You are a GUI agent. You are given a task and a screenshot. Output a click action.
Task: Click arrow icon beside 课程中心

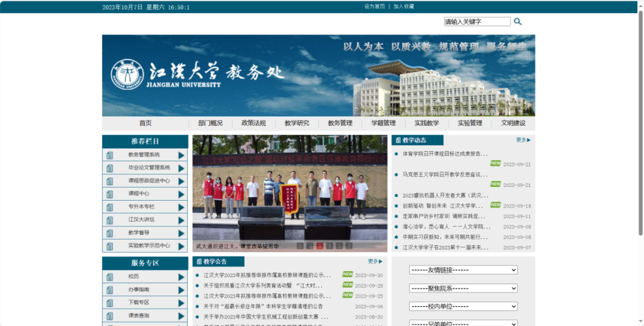click(x=181, y=194)
